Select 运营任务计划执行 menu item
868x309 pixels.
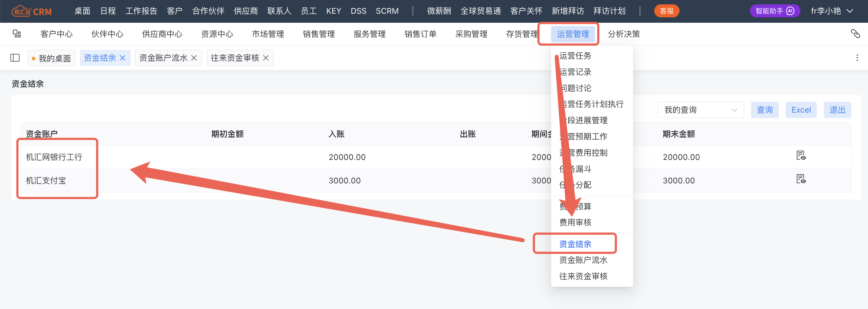click(591, 104)
